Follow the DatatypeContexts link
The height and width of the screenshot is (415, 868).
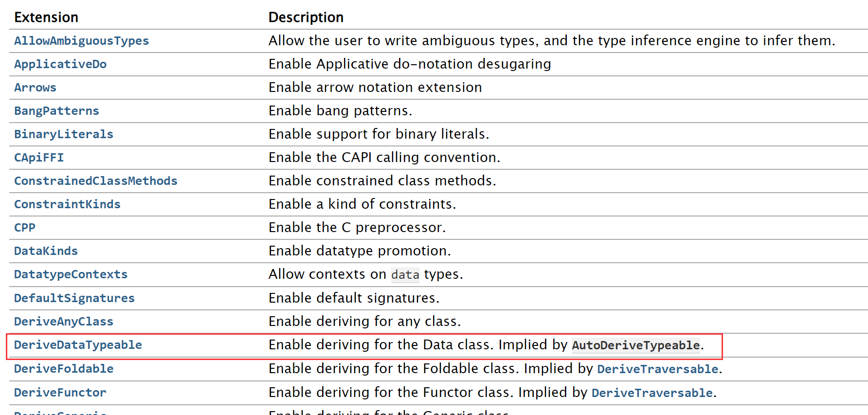click(71, 274)
